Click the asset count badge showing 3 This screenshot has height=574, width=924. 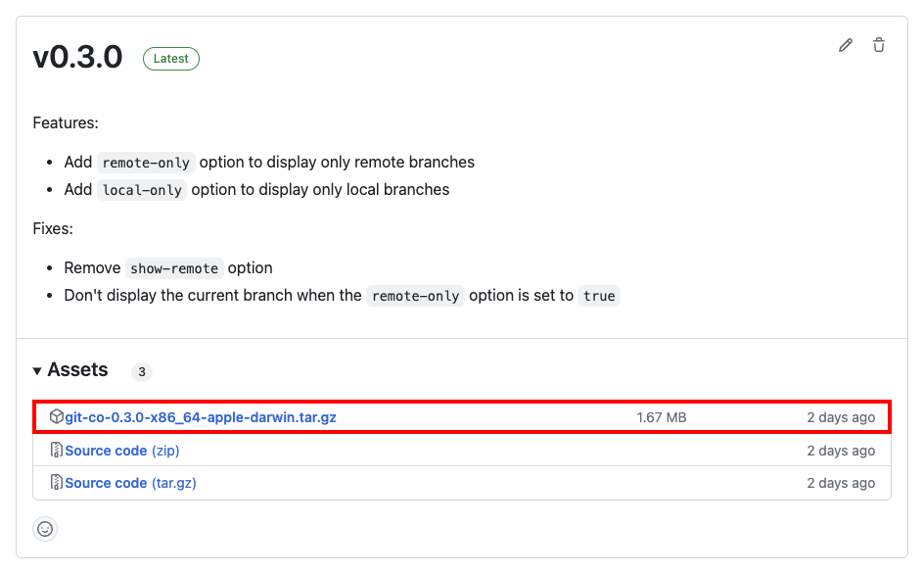[141, 372]
